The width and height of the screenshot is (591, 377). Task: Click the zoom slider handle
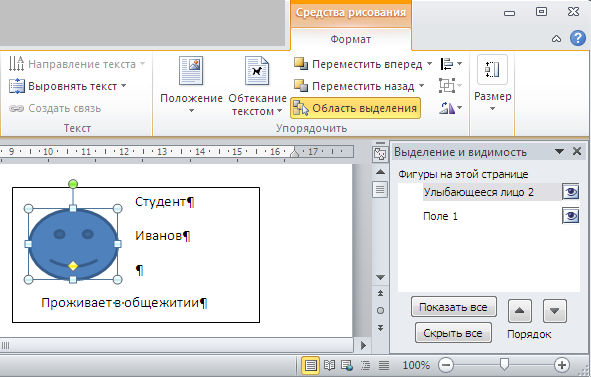504,365
